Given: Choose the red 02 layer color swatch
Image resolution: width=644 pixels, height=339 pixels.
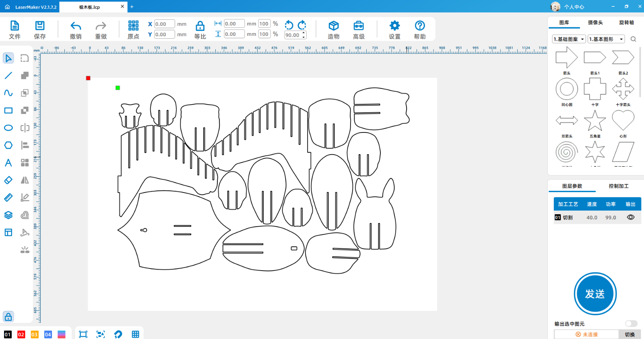Looking at the screenshot, I should tap(21, 335).
